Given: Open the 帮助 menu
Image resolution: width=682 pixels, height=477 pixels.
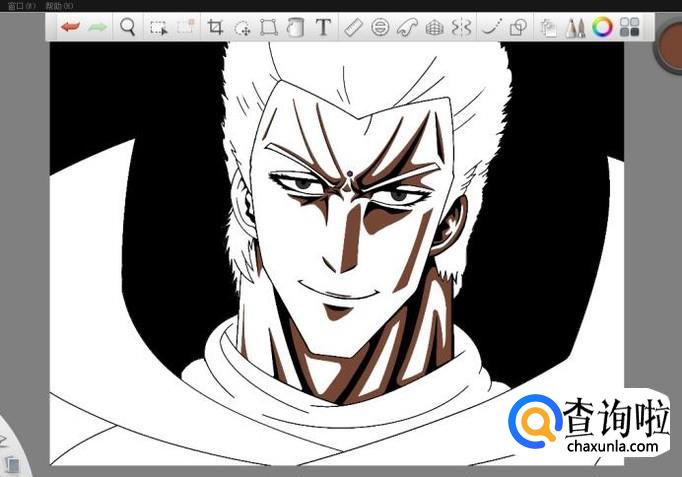Looking at the screenshot, I should point(59,6).
